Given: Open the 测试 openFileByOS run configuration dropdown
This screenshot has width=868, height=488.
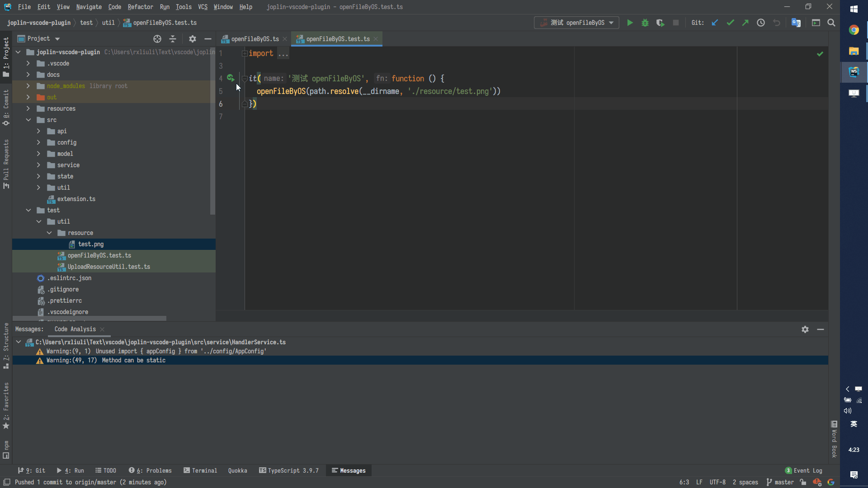Looking at the screenshot, I should (x=612, y=23).
